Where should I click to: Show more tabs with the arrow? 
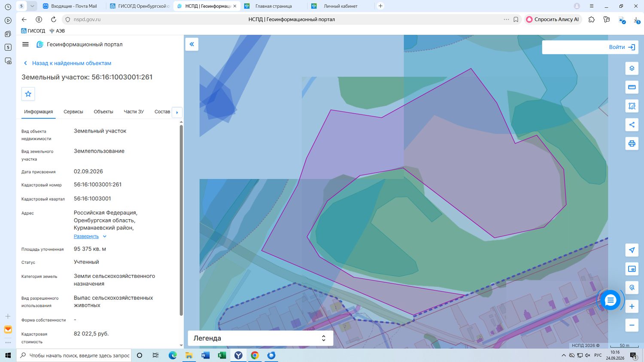[177, 112]
